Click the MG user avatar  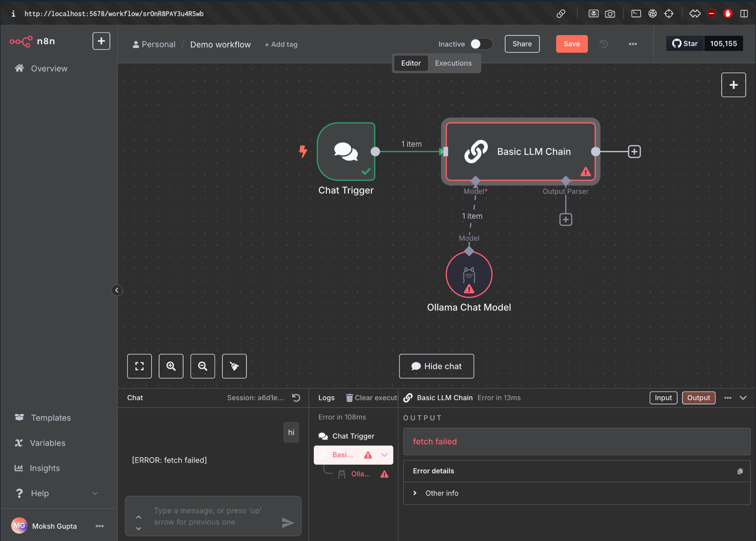19,525
